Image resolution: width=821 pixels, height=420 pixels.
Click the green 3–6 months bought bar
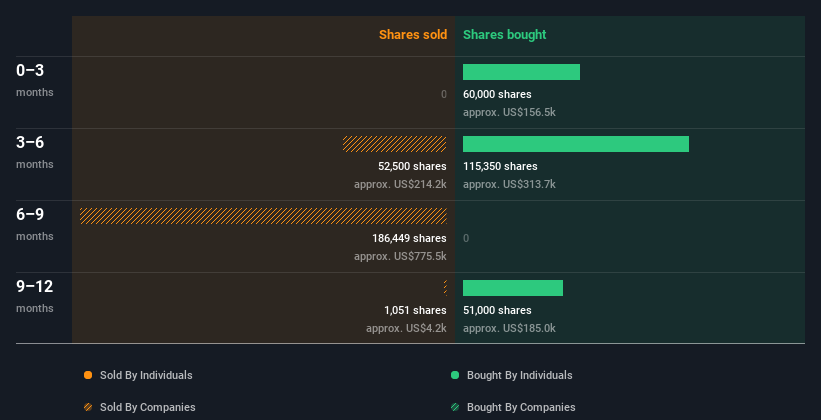[576, 144]
